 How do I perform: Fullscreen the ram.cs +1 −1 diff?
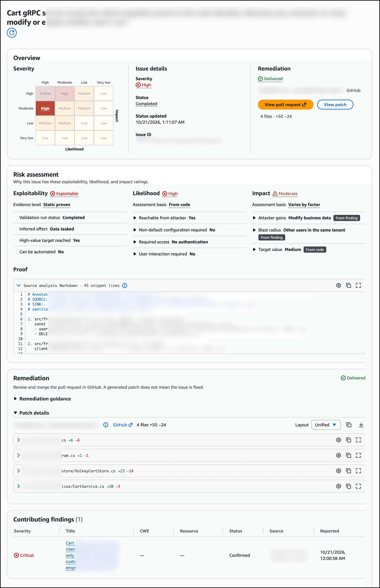[x=358, y=455]
